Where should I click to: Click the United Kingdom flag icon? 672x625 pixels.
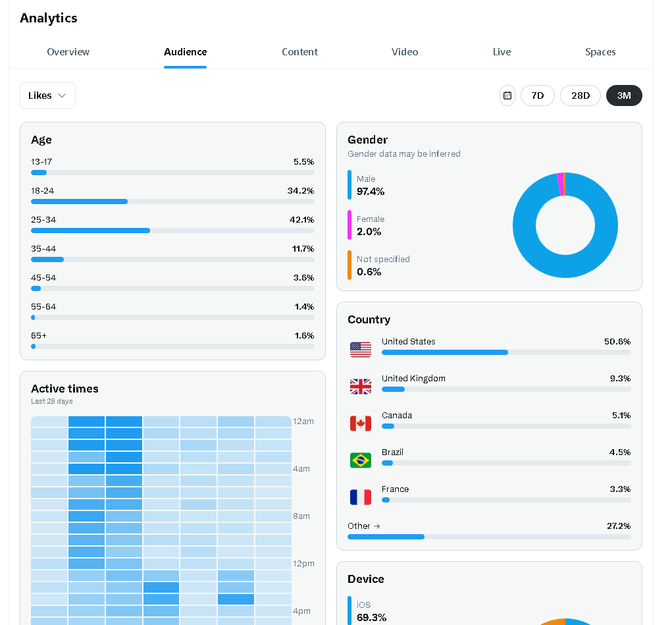click(x=361, y=387)
